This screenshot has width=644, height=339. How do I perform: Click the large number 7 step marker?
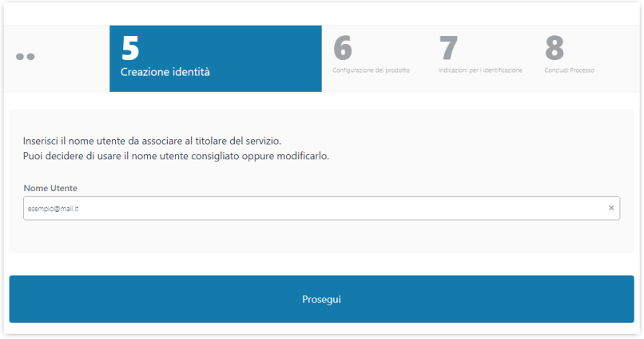click(x=448, y=49)
